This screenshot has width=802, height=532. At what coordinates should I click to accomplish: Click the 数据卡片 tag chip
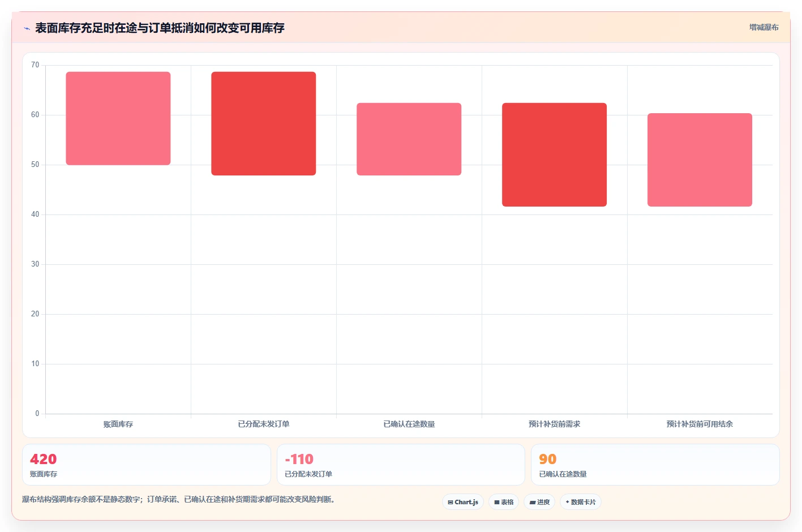coord(581,502)
